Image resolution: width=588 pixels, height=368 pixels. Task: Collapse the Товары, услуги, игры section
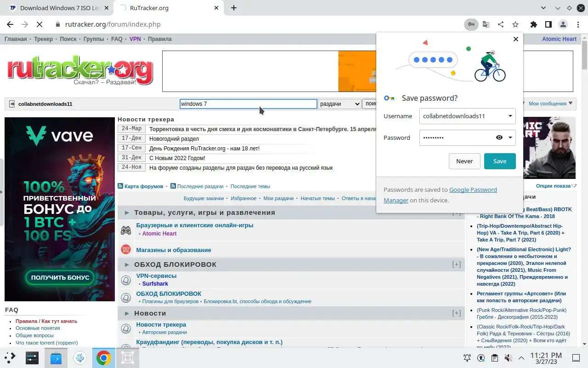[x=127, y=213]
